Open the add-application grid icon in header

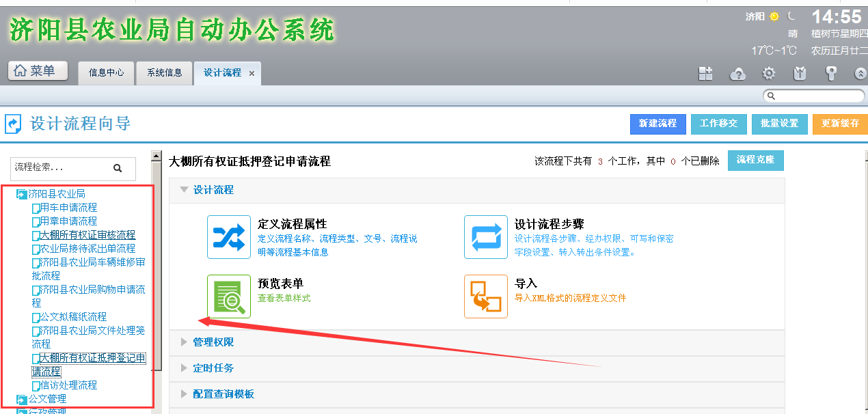(x=705, y=73)
